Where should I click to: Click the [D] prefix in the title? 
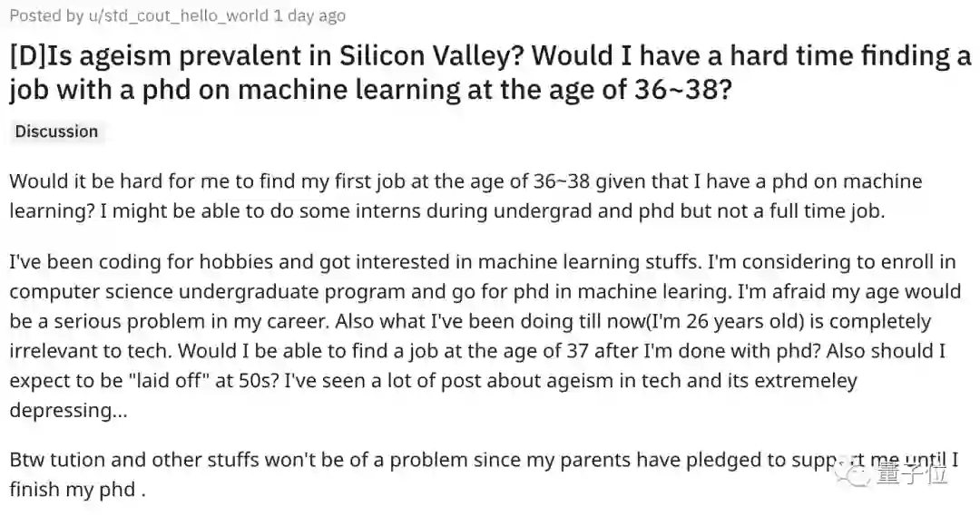point(29,56)
